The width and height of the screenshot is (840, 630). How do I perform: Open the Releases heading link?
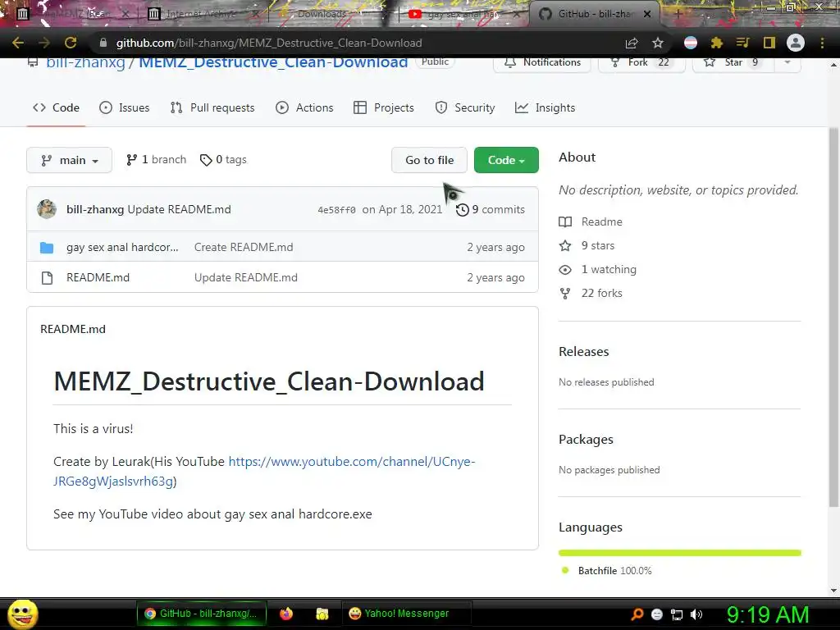(x=584, y=351)
